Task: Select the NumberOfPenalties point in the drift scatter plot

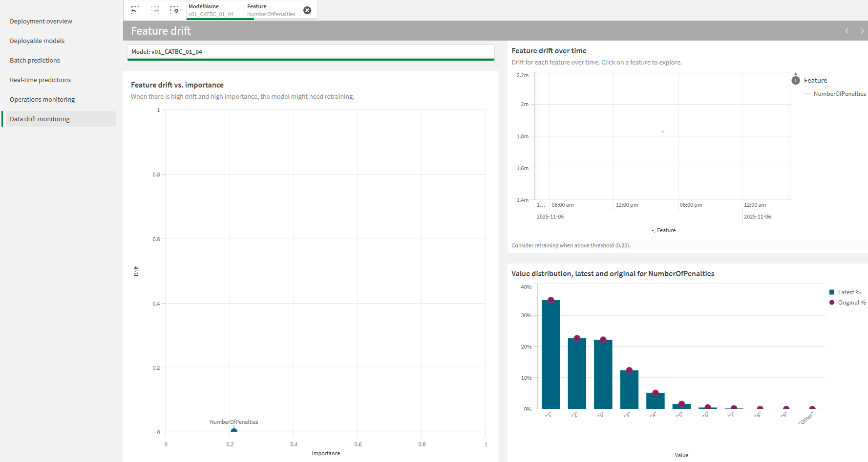Action: (x=233, y=431)
